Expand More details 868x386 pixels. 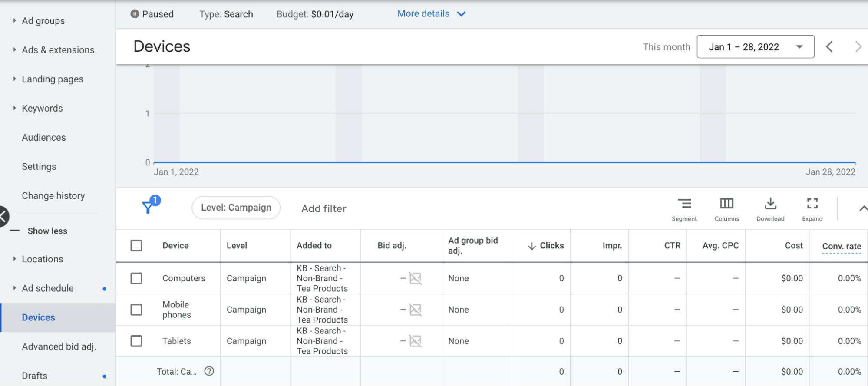431,14
